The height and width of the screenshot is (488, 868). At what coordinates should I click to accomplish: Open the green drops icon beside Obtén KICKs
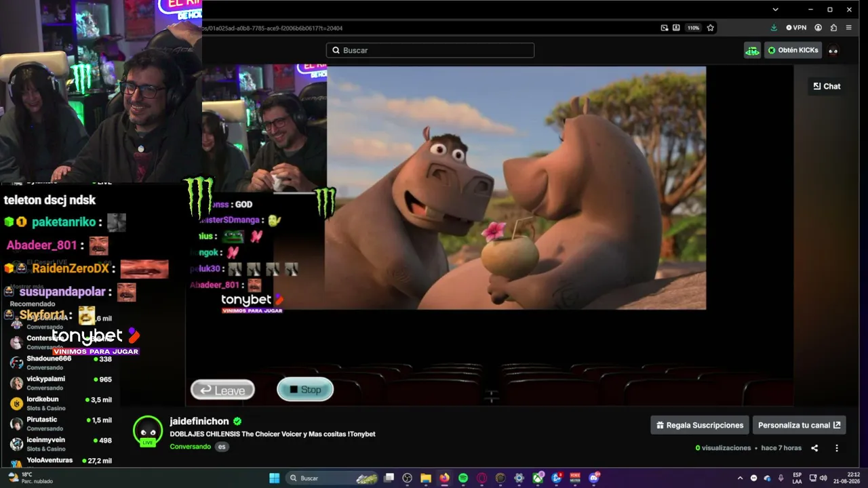(x=752, y=50)
